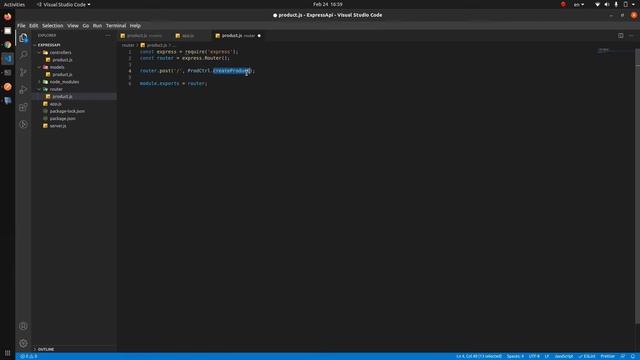Open the Run menu
The width and height of the screenshot is (640, 360).
(x=97, y=26)
